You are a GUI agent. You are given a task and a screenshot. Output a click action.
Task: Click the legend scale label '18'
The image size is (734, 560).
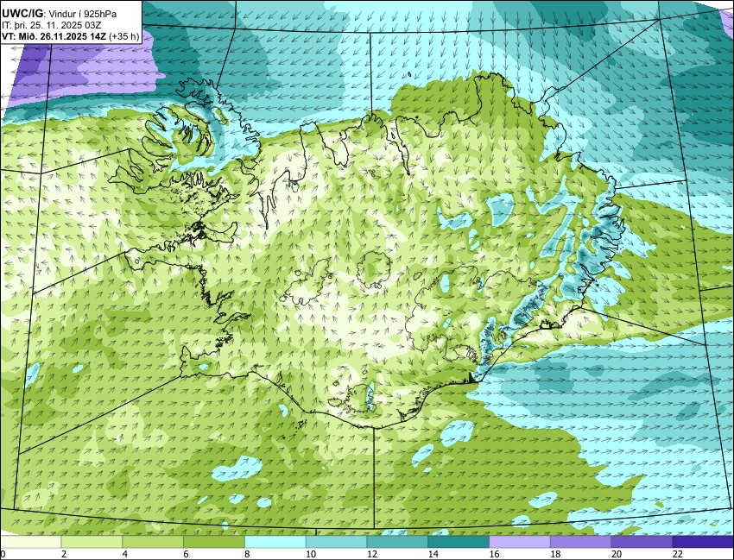click(554, 554)
